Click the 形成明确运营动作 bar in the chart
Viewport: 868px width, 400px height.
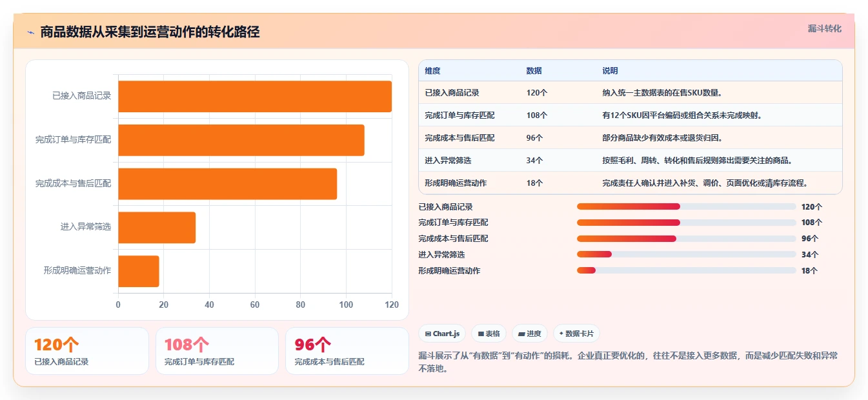(x=138, y=271)
